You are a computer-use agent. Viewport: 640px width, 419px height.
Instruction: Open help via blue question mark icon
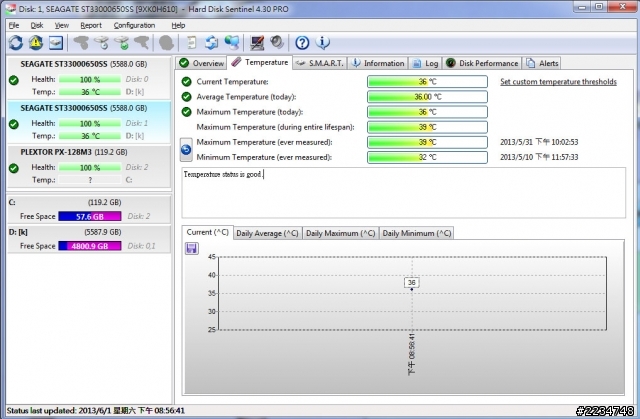click(x=302, y=42)
